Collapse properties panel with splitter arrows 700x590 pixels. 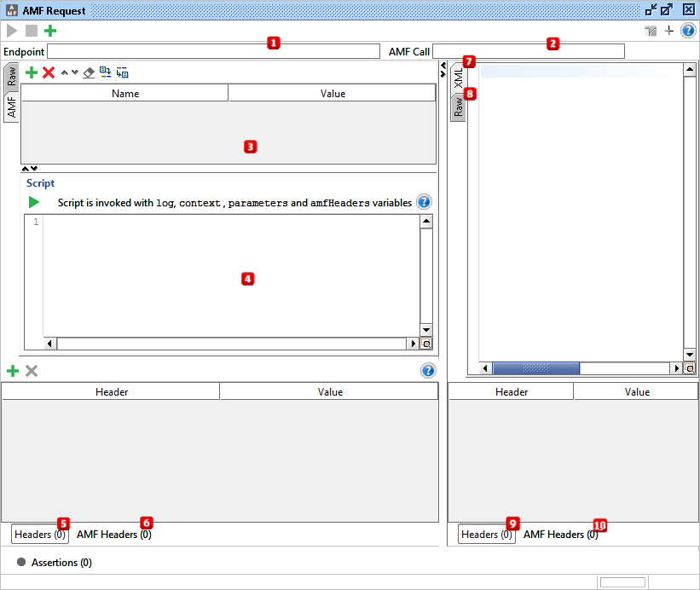pos(30,168)
